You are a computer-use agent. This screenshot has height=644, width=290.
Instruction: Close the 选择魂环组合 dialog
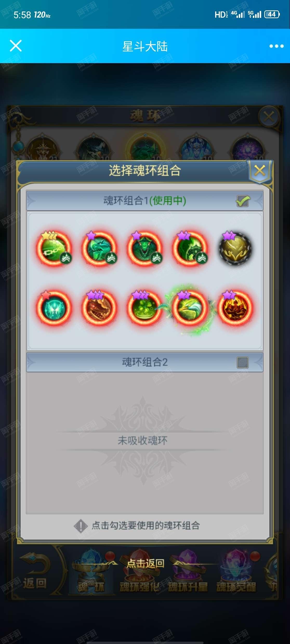pos(260,171)
